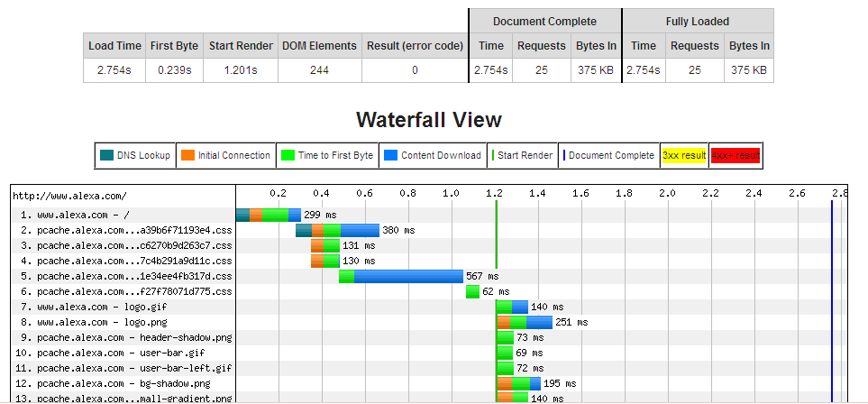Viewport: 868px width, 404px height.
Task: Click the Document Complete legend entry
Action: coord(609,156)
